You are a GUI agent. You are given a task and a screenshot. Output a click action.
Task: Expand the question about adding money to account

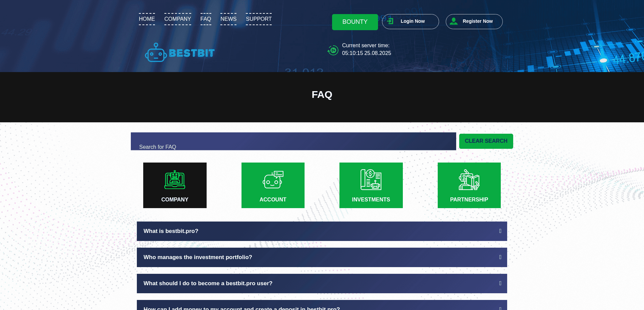(x=322, y=307)
